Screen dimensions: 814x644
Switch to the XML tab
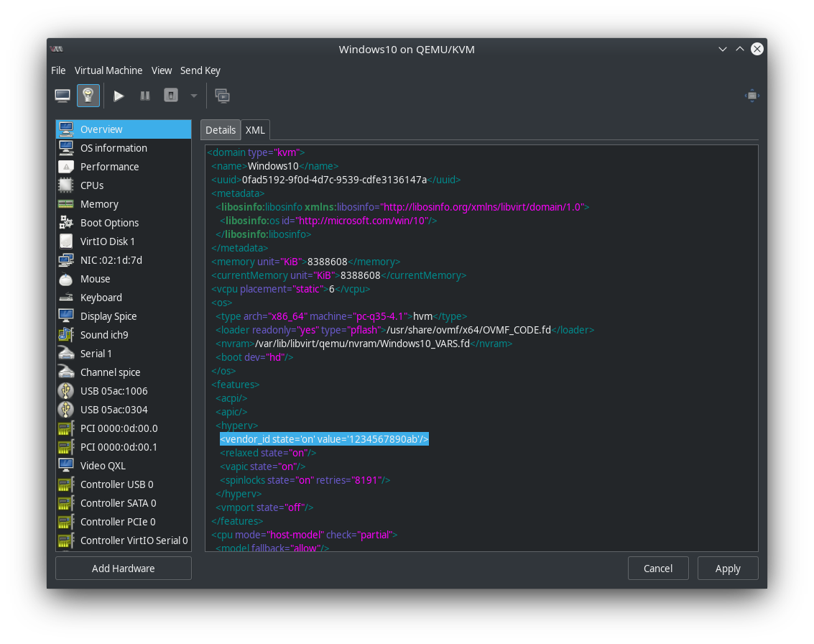[256, 130]
